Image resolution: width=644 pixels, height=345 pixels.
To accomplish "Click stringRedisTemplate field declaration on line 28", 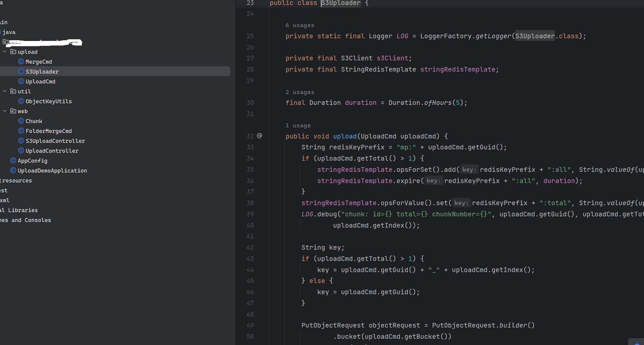I will coord(458,70).
